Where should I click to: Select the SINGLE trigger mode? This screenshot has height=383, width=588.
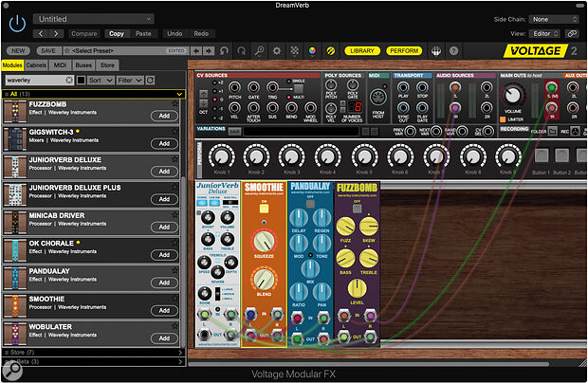pos(288,82)
